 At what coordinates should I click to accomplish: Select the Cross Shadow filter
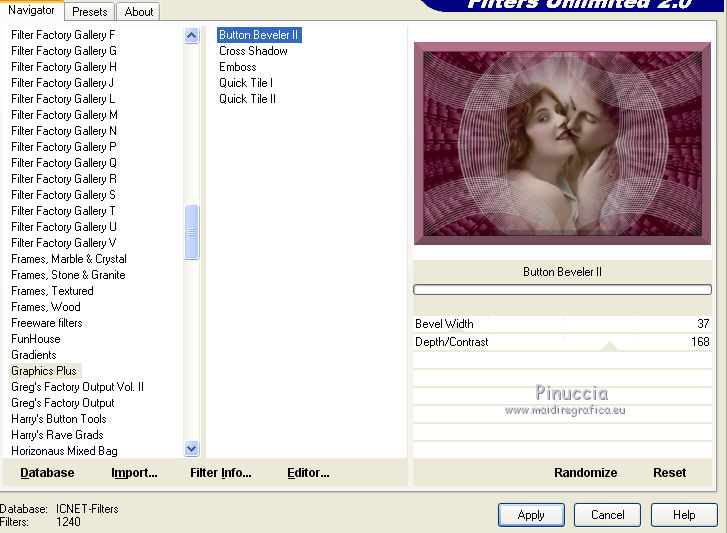tap(253, 51)
